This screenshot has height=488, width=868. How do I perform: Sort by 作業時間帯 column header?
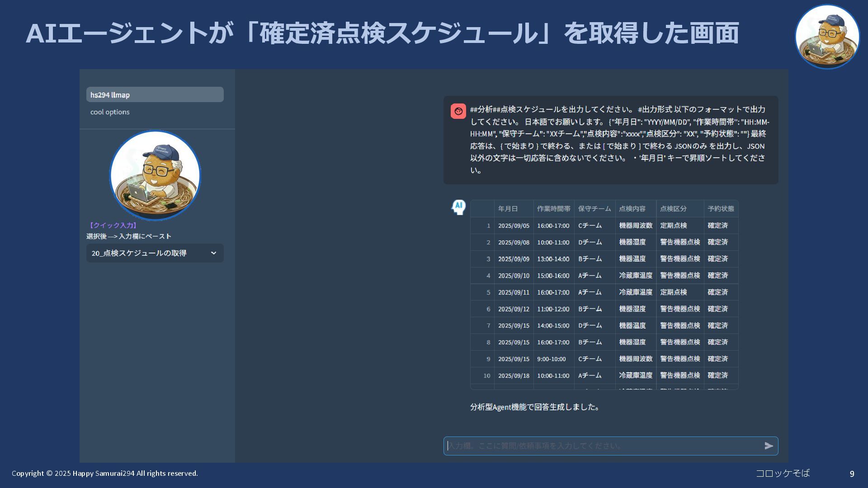(553, 209)
